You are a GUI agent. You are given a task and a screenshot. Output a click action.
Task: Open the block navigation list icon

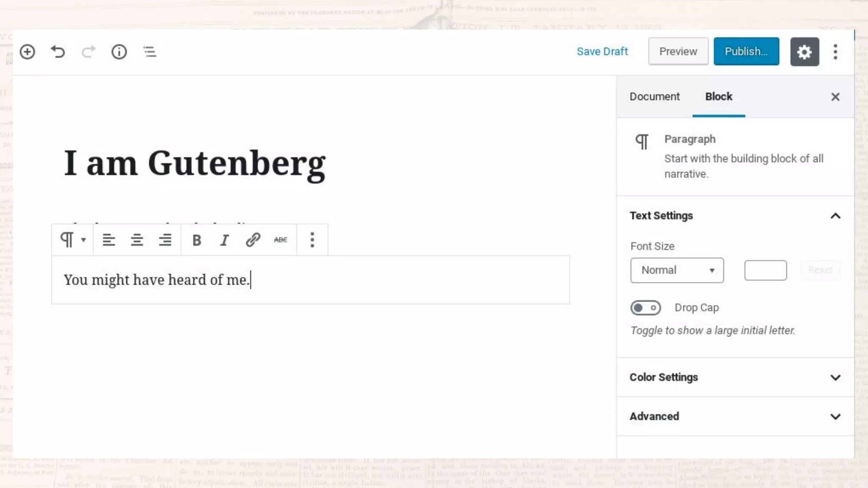click(x=150, y=52)
